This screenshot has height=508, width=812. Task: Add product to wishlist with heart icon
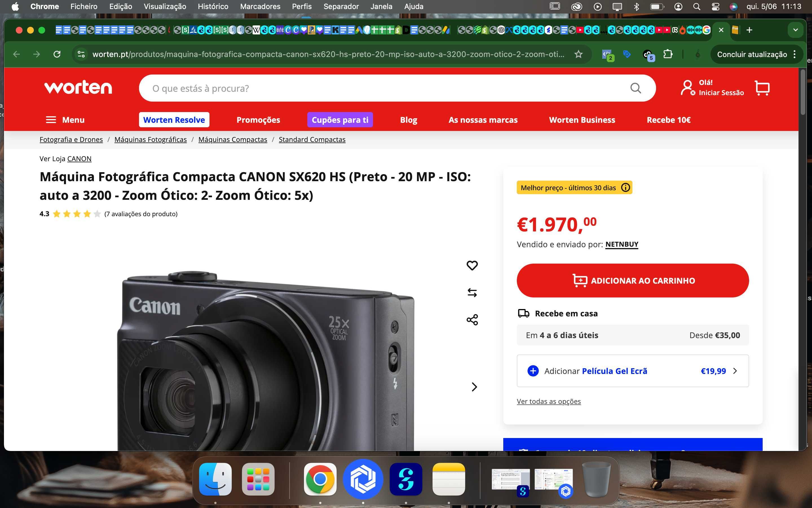point(472,265)
